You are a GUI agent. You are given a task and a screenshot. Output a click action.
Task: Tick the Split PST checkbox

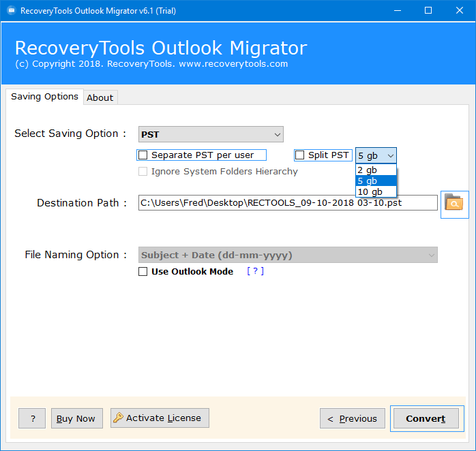[x=299, y=155]
